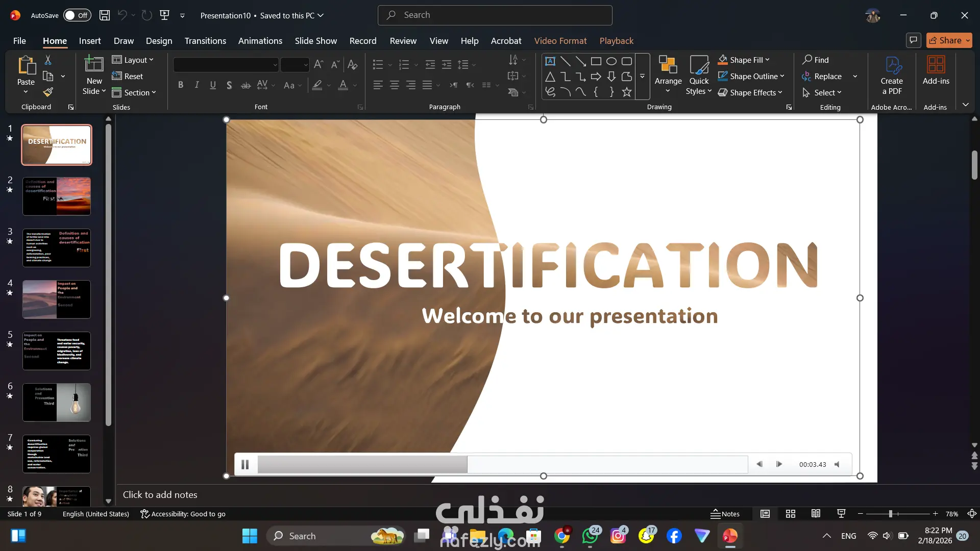The width and height of the screenshot is (980, 551).
Task: Click the Share button
Action: [945, 40]
